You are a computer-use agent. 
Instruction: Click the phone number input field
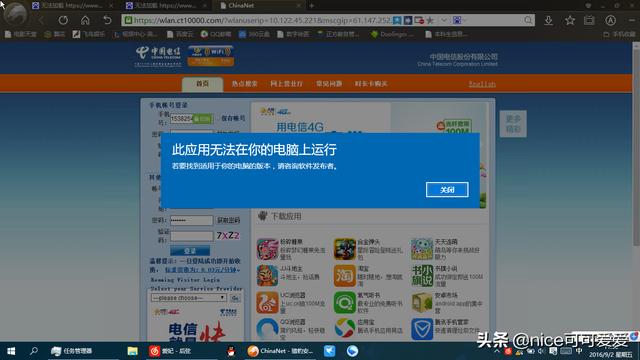[191, 119]
